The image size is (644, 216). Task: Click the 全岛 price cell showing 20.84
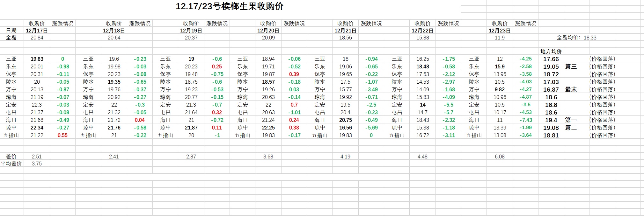[x=37, y=38]
